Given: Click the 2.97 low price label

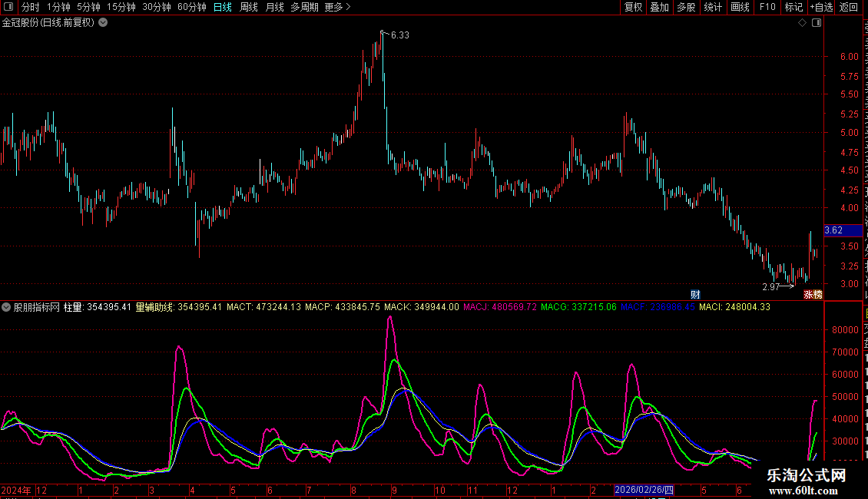Looking at the screenshot, I should [x=770, y=286].
